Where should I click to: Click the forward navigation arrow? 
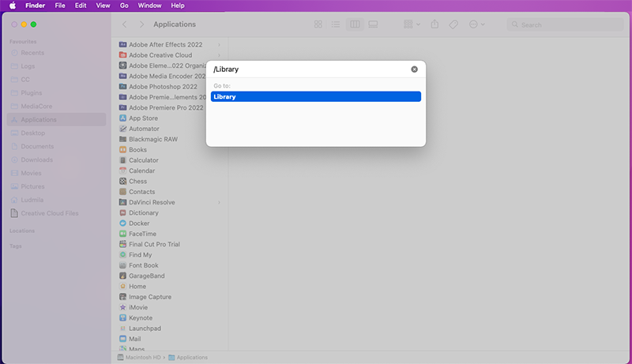tap(141, 24)
